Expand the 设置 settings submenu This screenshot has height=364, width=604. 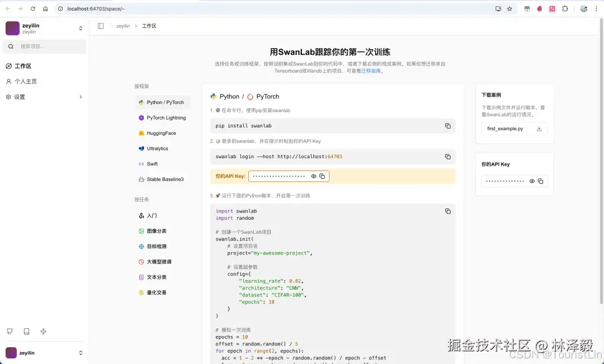pyautogui.click(x=81, y=97)
